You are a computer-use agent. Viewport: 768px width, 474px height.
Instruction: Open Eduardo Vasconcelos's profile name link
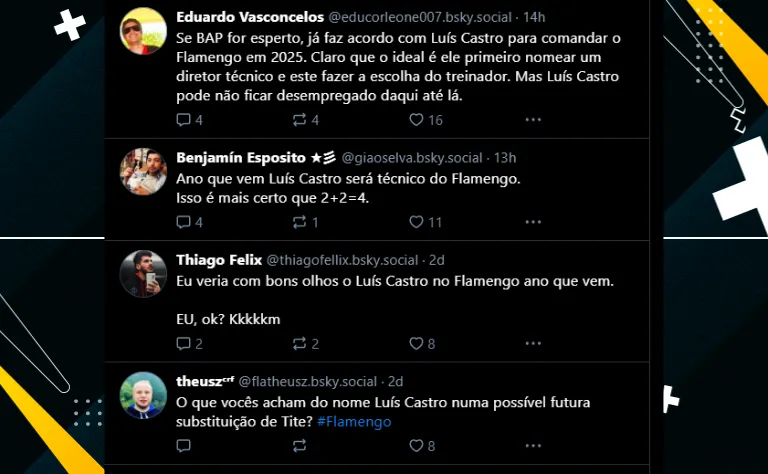[x=248, y=16]
